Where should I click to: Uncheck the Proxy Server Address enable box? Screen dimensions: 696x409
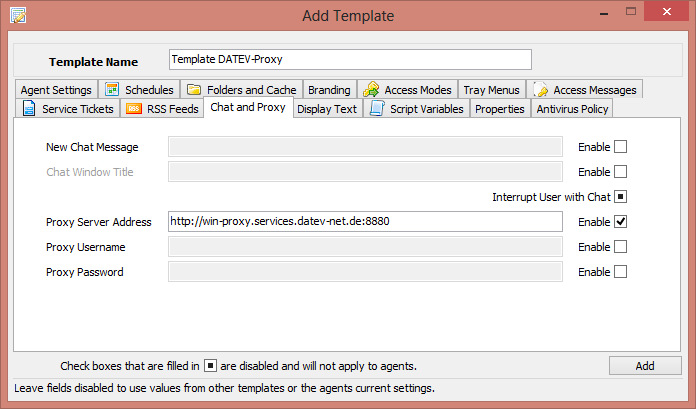[x=621, y=222]
